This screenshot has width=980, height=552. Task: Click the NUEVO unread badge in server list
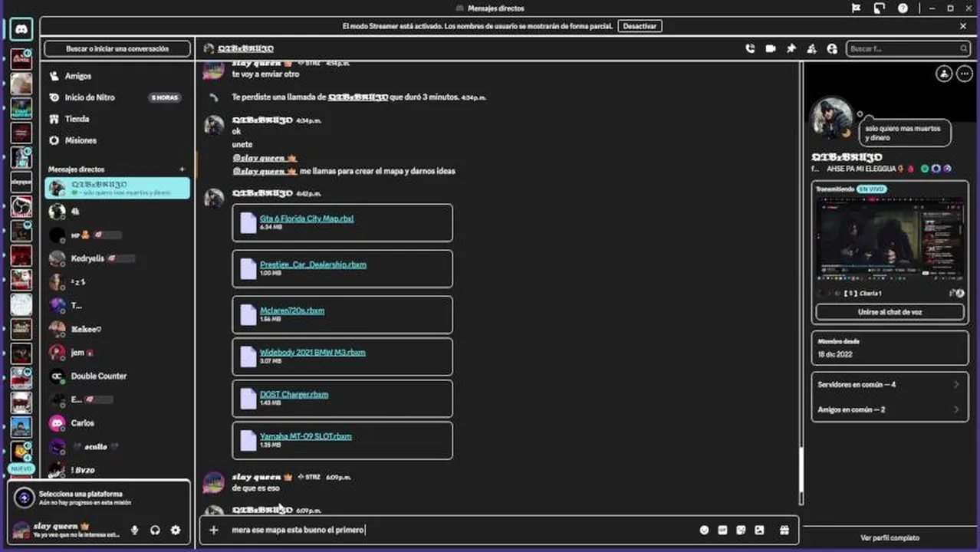[x=21, y=468]
